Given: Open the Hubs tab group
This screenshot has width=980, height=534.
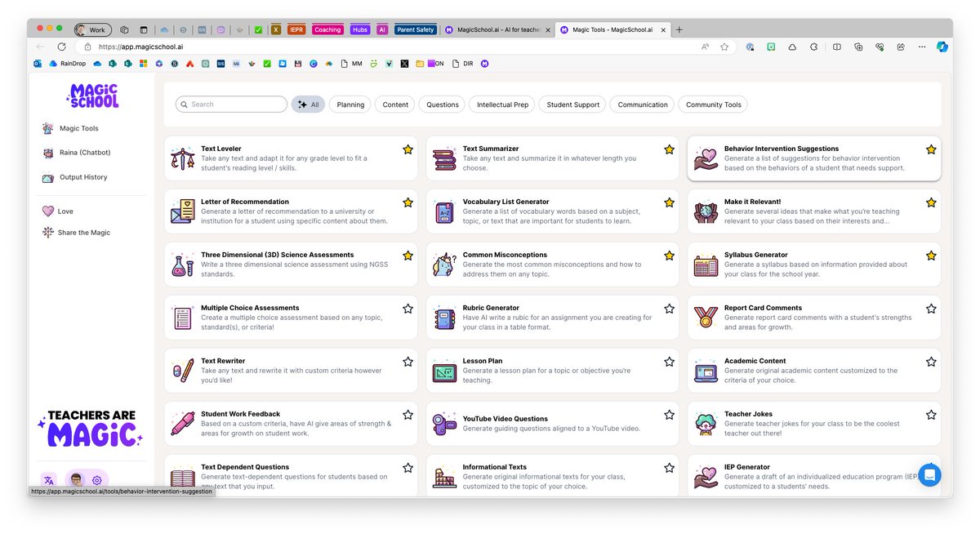Looking at the screenshot, I should pos(360,29).
